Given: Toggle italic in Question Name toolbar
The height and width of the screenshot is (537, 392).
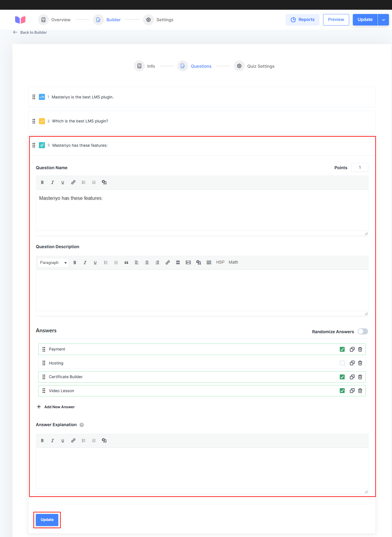Looking at the screenshot, I should 53,183.
